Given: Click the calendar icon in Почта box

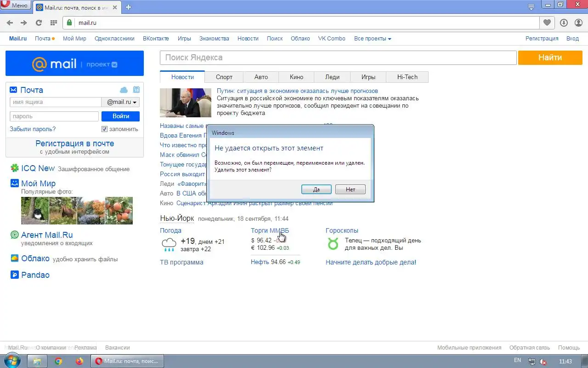Looking at the screenshot, I should pos(136,90).
